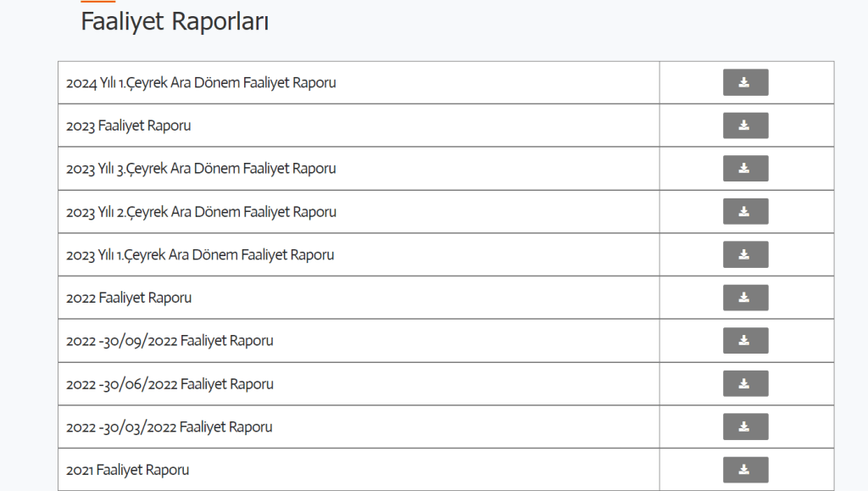Click the 2022 Faaliyet Raporu row text

click(129, 298)
